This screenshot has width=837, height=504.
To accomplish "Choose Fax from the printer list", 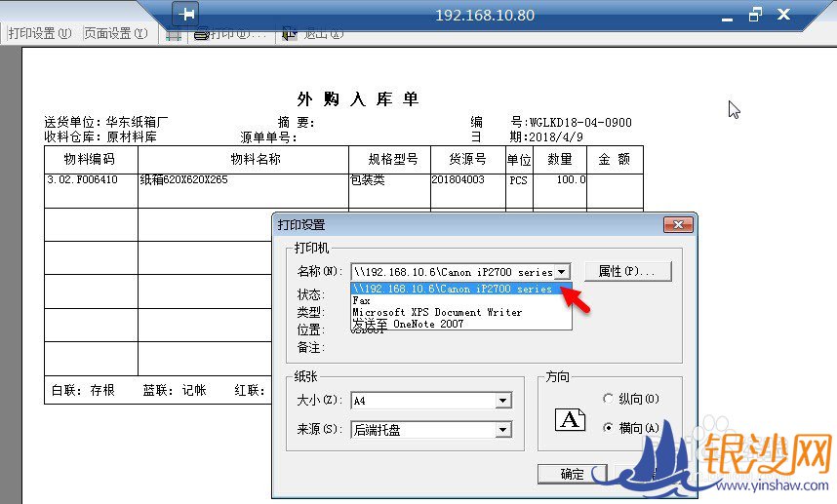I will click(362, 301).
